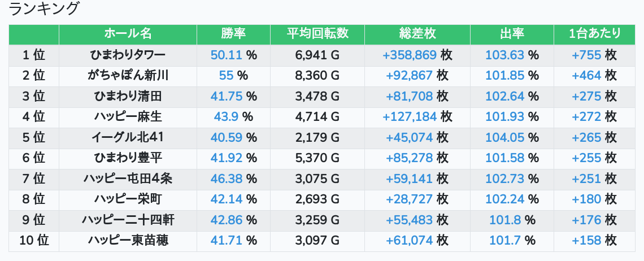Click the +85,278 link for ひまわり豊平
This screenshot has width=644, height=261.
tap(409, 159)
